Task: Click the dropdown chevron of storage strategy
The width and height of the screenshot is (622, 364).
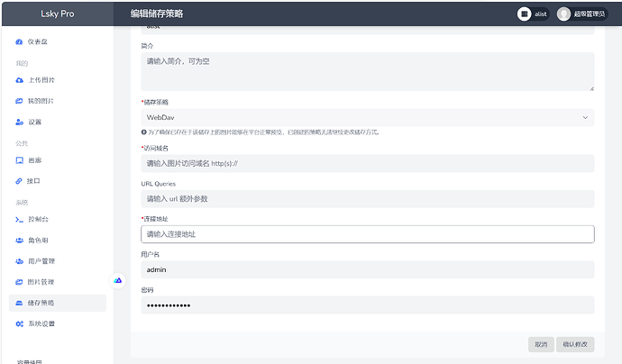Action: [585, 117]
